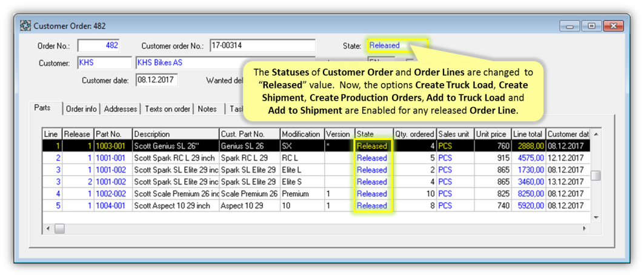Click the Line total column header

coord(528,134)
